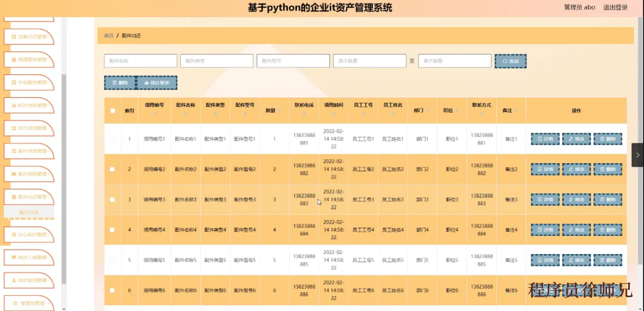This screenshot has height=311, width=644.
Task: Go to 首页 in the breadcrumb
Action: (x=109, y=36)
